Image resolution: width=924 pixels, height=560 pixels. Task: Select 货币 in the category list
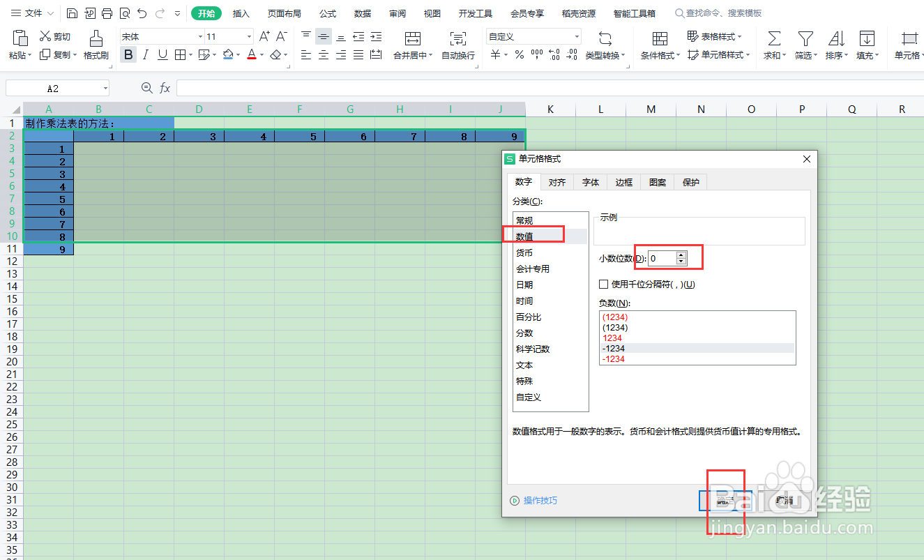pos(524,252)
